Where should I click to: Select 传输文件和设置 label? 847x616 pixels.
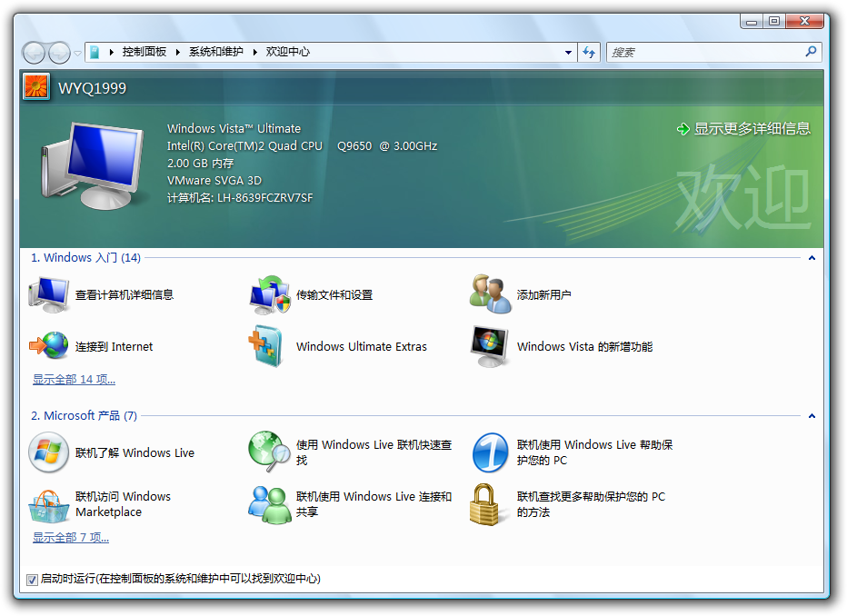pos(334,294)
